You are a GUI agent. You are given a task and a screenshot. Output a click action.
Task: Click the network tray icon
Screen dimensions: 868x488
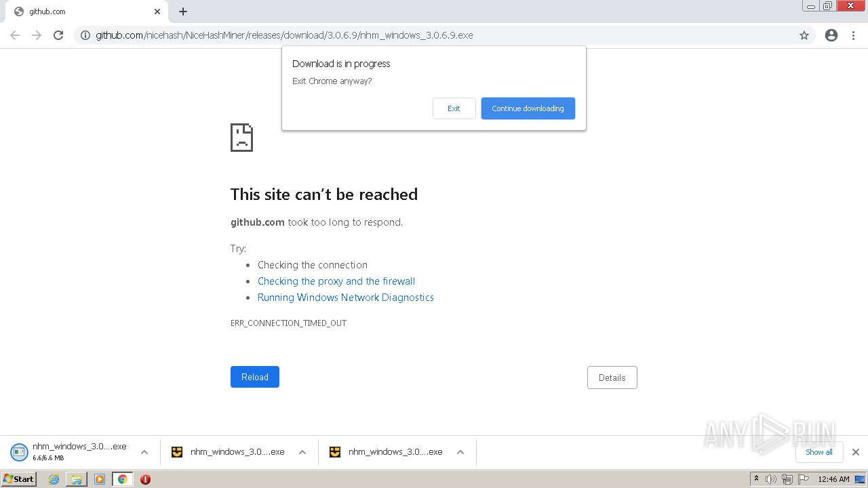pos(787,479)
